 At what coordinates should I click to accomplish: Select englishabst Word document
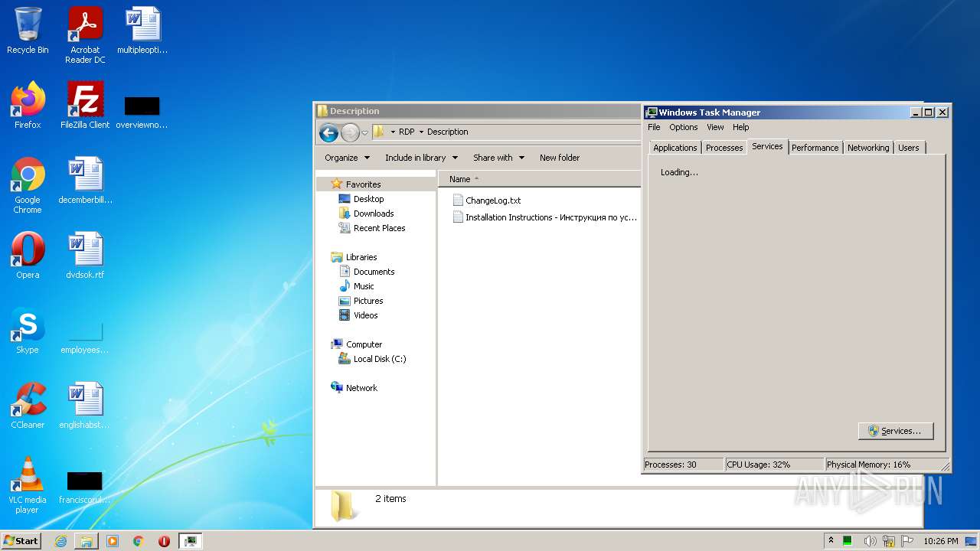(85, 406)
